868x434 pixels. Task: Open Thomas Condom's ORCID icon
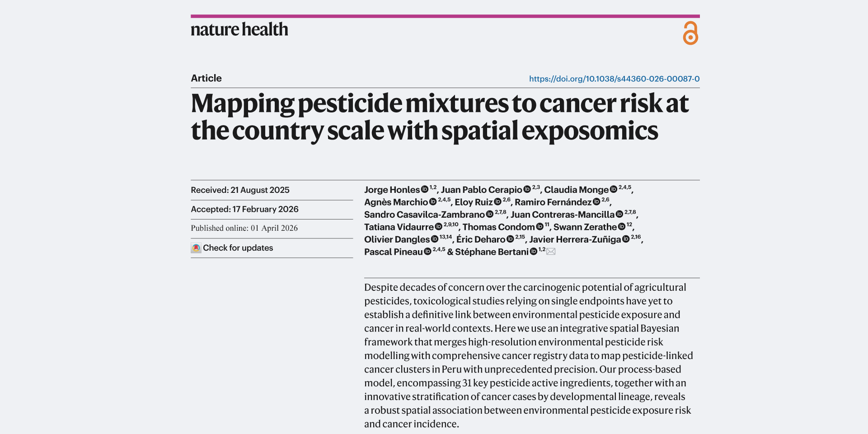540,227
